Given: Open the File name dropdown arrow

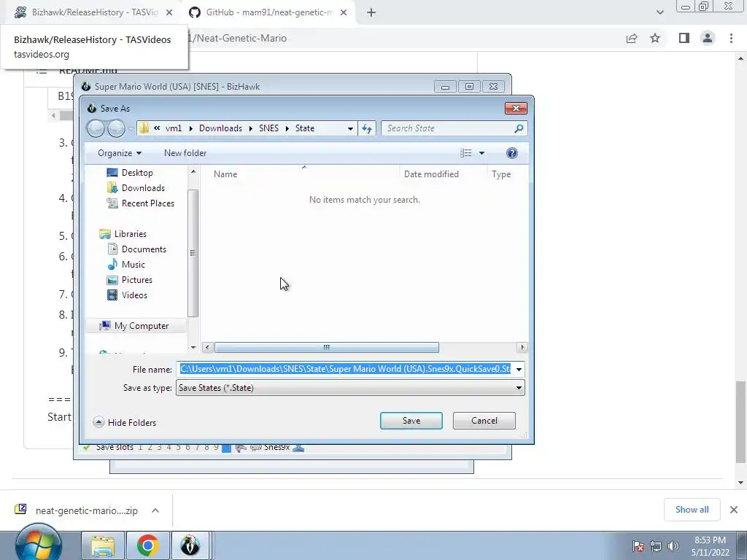Looking at the screenshot, I should coord(519,369).
